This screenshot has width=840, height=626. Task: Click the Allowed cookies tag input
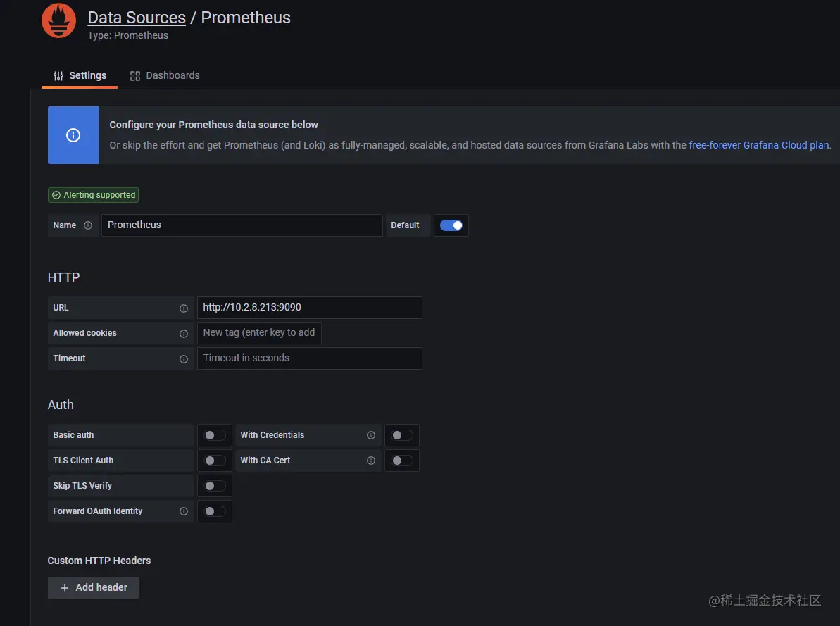(259, 333)
